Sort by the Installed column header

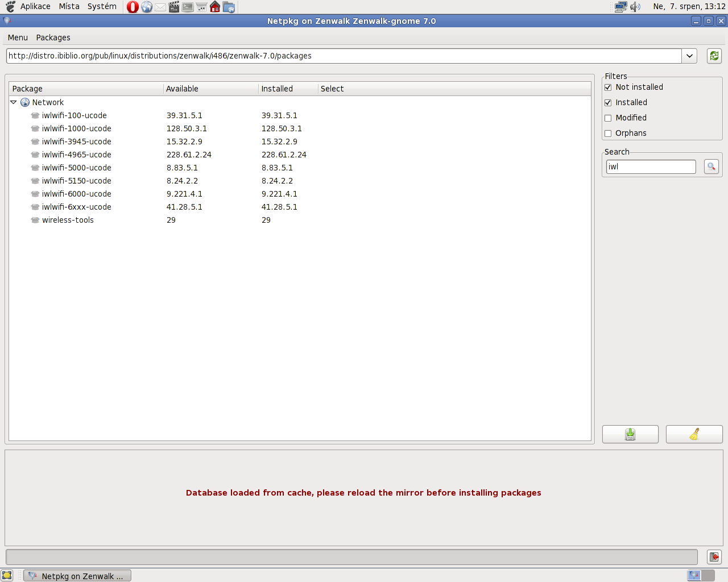pyautogui.click(x=288, y=89)
